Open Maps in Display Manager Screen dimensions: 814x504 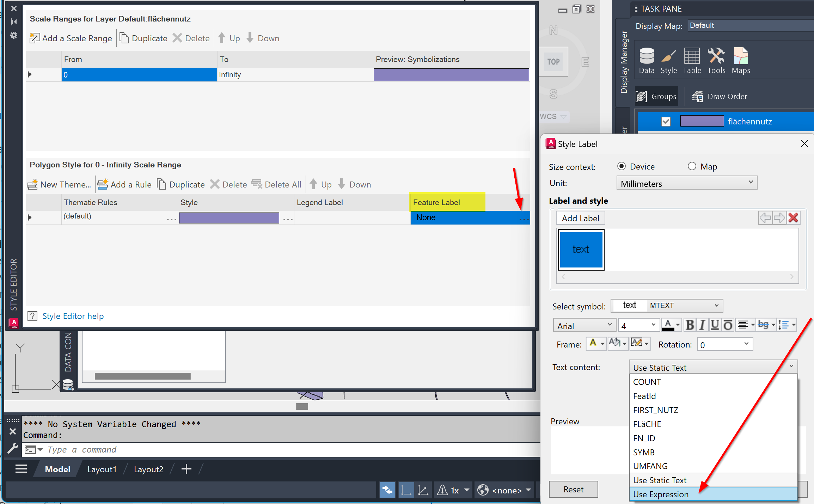click(741, 61)
